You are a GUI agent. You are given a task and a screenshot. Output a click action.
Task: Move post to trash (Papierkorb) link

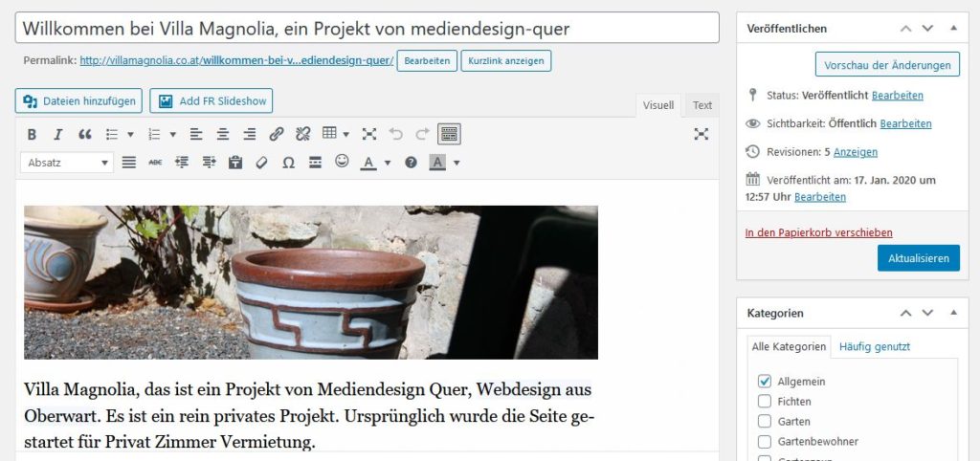pos(819,232)
